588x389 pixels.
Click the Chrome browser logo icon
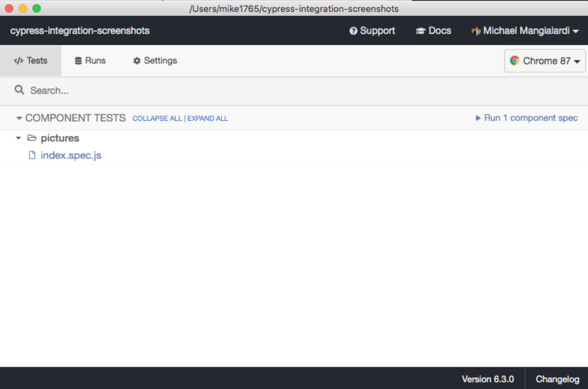pyautogui.click(x=514, y=61)
